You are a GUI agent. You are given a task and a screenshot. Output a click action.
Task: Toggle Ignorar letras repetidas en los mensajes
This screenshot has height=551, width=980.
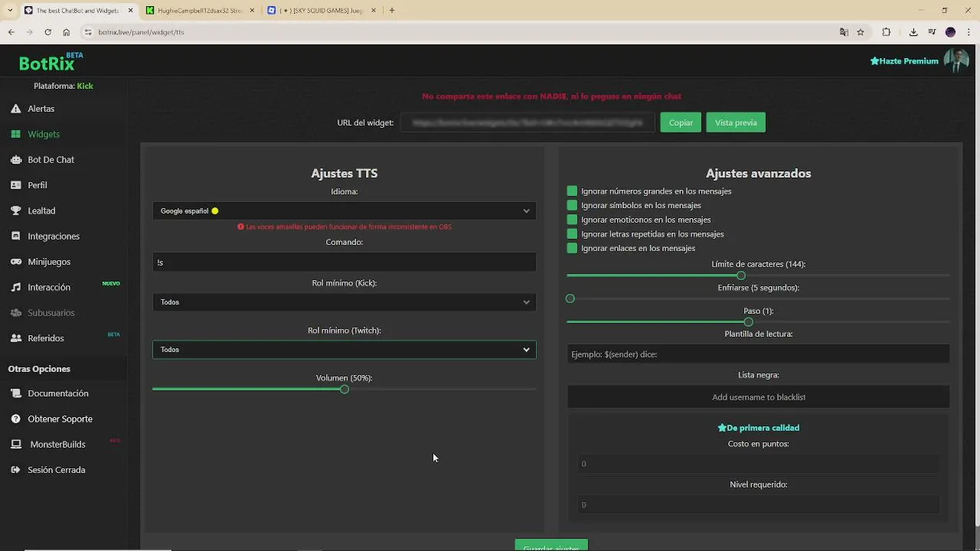click(x=572, y=233)
